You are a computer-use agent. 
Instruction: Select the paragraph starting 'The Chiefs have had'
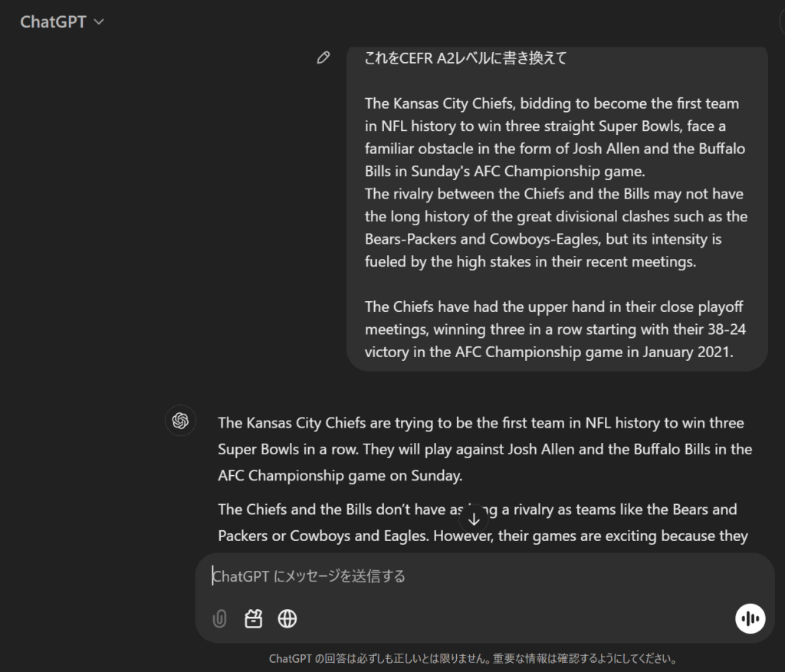pyautogui.click(x=555, y=329)
